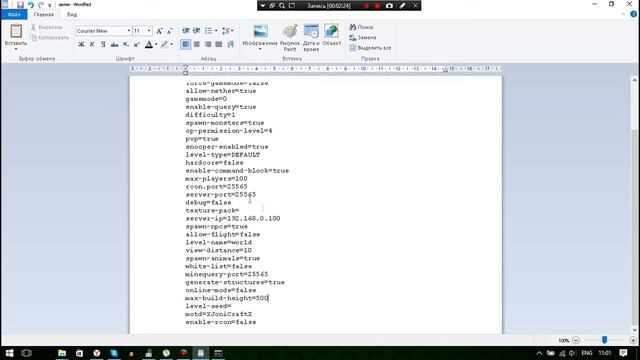
Task: Toggle strikethrough formatting
Action: pyautogui.click(x=114, y=44)
